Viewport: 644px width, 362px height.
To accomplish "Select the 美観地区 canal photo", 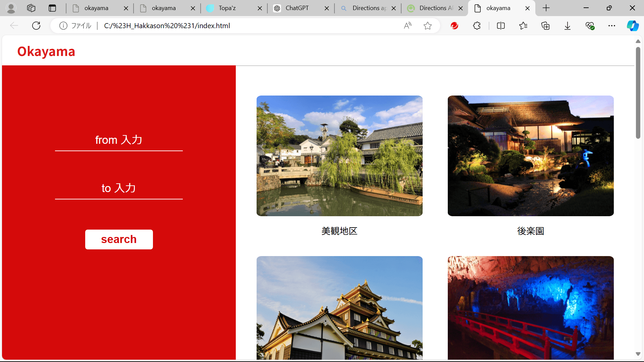I will click(x=339, y=156).
